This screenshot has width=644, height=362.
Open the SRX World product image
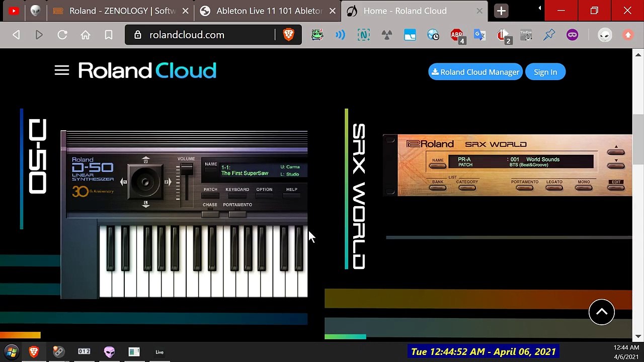[507, 165]
